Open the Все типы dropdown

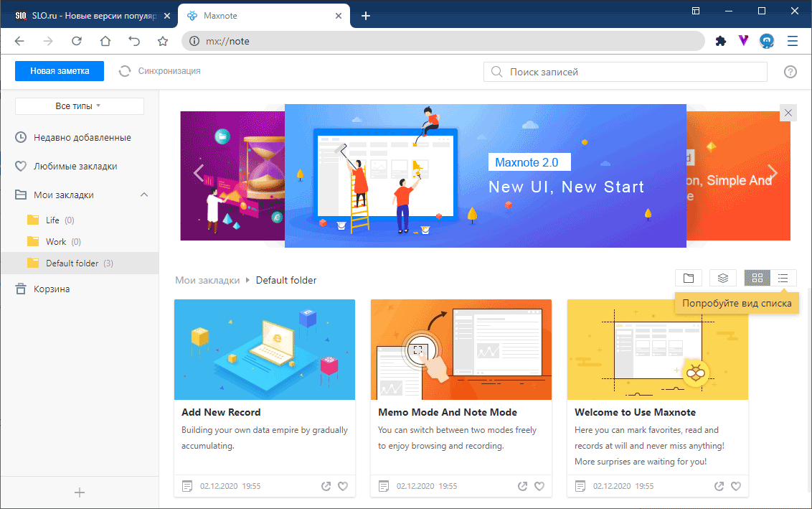tap(79, 106)
